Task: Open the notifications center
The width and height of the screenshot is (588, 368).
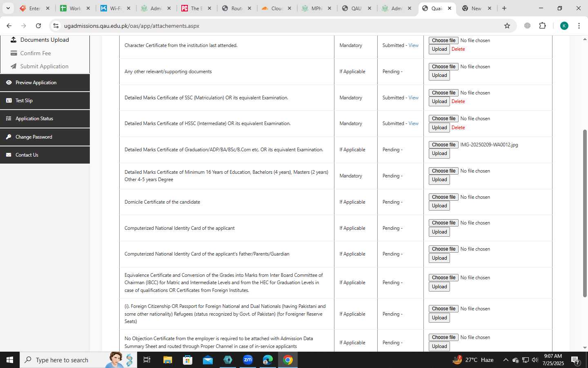Action: click(575, 360)
